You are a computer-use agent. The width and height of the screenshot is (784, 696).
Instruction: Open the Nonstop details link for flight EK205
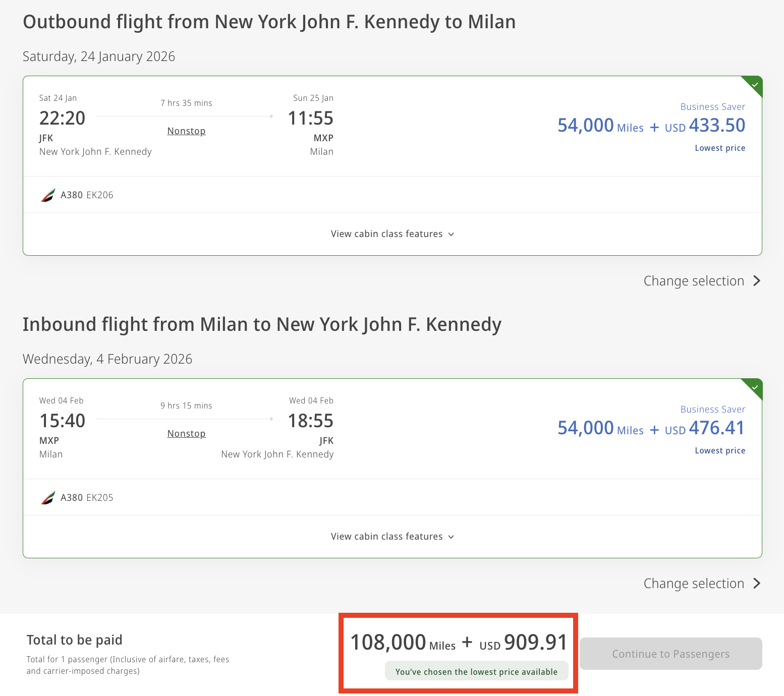186,434
